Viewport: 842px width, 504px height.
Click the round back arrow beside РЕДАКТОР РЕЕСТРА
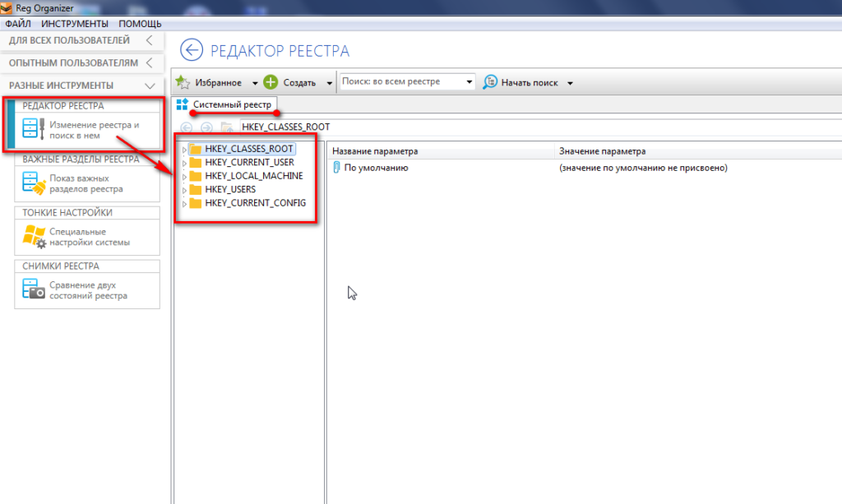(x=191, y=51)
